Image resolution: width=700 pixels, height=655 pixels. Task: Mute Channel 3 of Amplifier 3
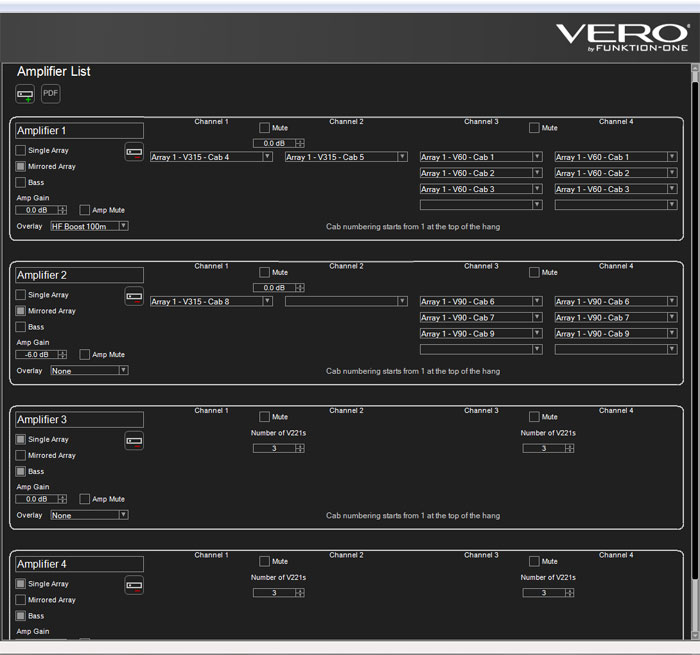(534, 417)
